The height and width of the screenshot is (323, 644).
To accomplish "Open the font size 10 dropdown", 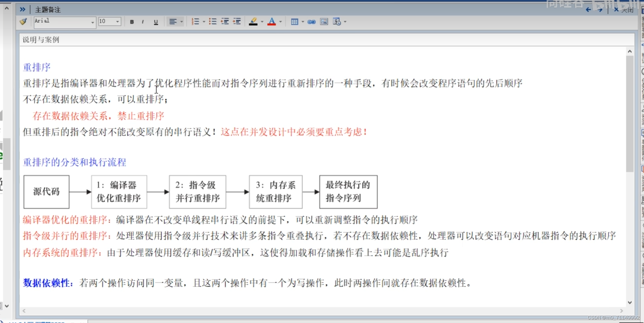I will coord(117,22).
